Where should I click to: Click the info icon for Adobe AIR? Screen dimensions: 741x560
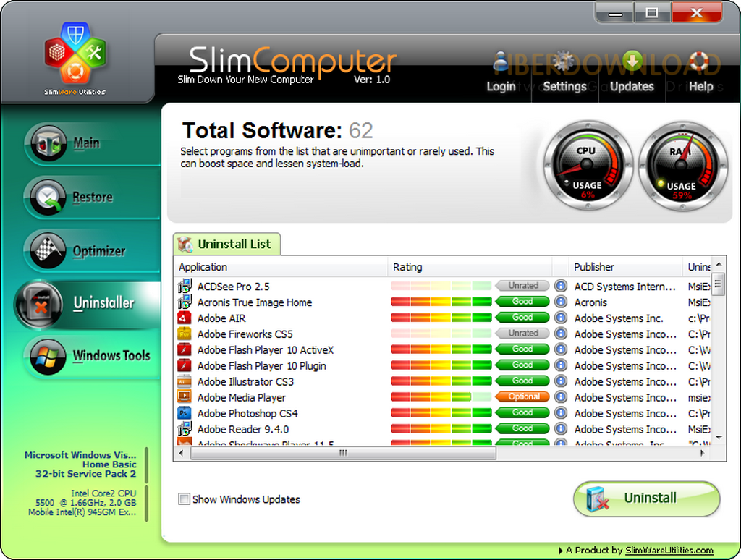561,318
